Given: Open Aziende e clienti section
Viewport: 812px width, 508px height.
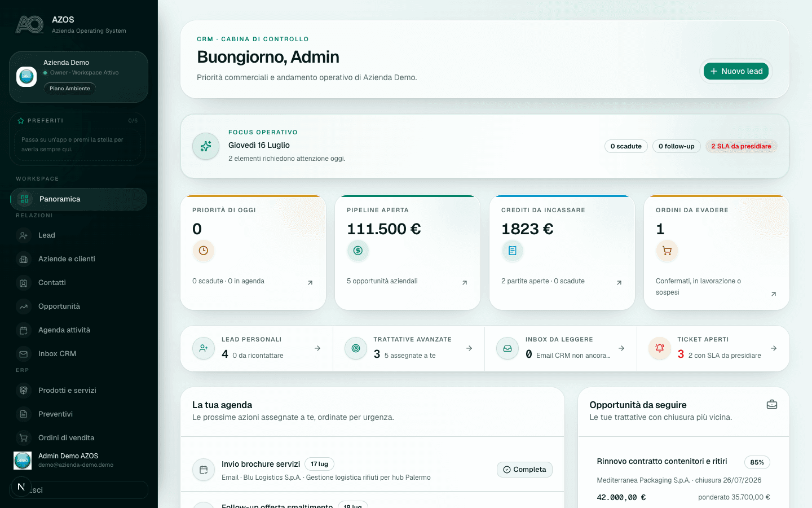Looking at the screenshot, I should tap(79, 259).
